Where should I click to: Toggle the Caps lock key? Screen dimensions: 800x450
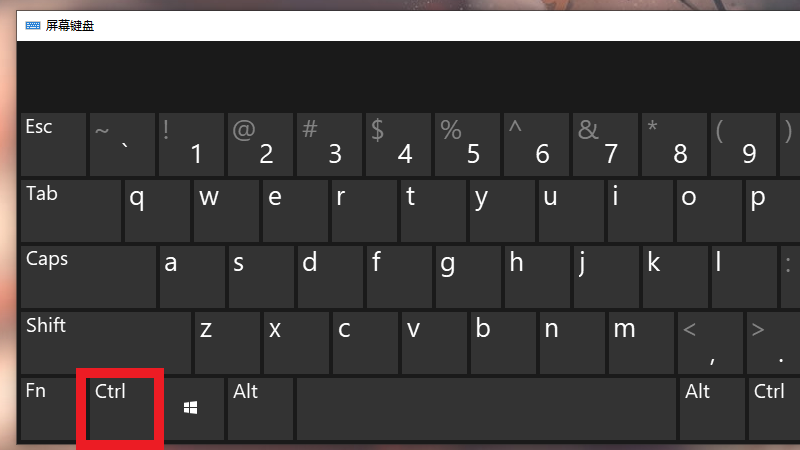tap(89, 277)
